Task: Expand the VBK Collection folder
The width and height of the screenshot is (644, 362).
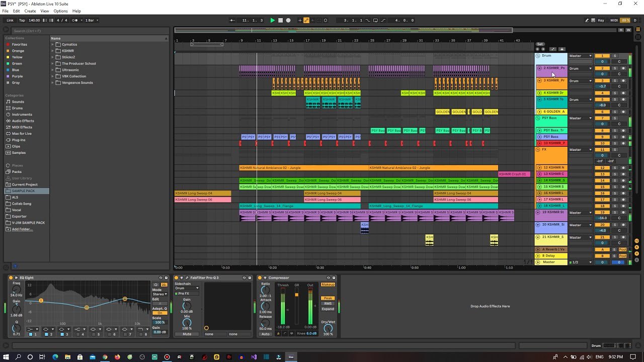Action: 52,76
